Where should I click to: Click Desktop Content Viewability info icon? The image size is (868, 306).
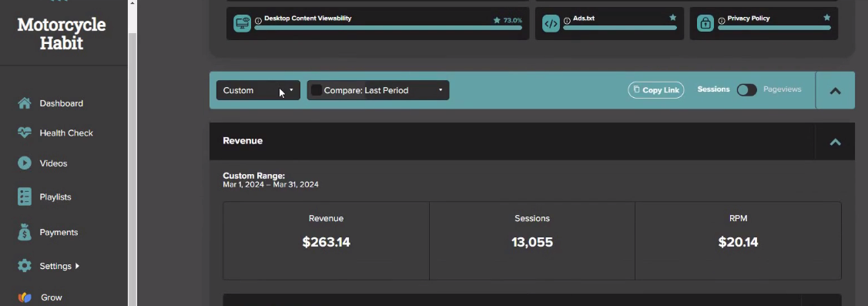point(259,21)
